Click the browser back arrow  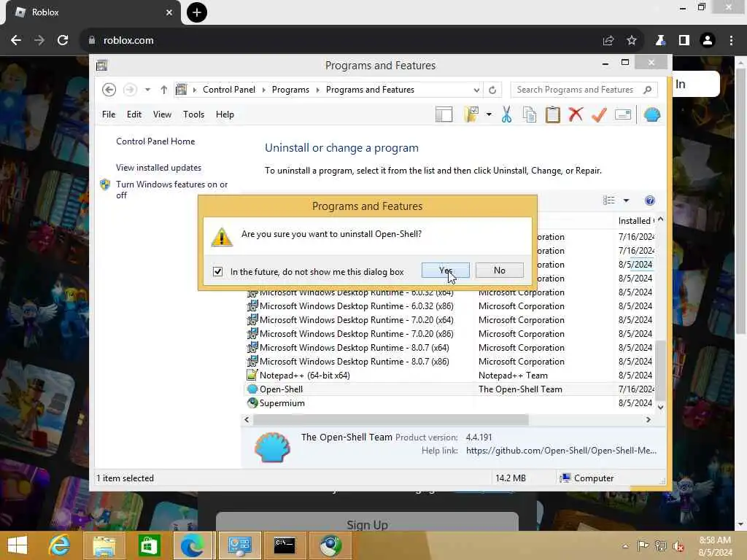coord(16,41)
